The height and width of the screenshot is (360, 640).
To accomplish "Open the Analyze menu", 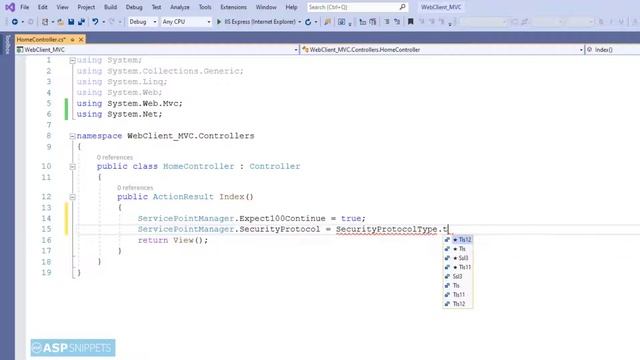I will coord(180,7).
